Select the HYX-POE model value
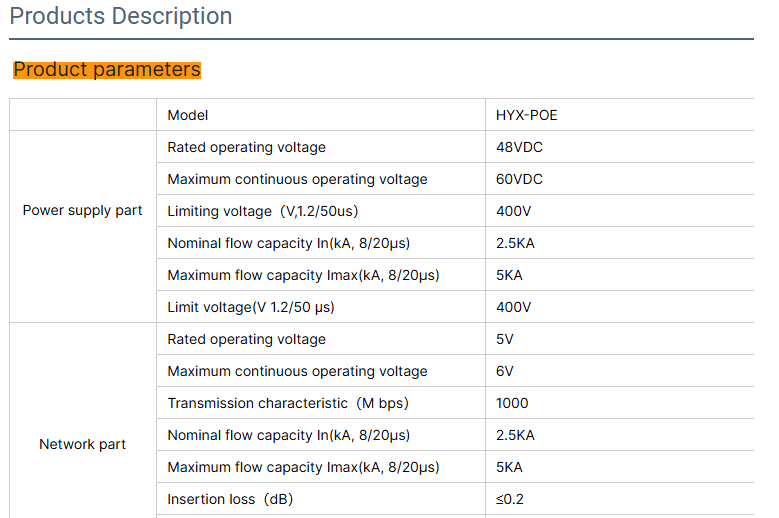This screenshot has height=518, width=779. pyautogui.click(x=527, y=115)
